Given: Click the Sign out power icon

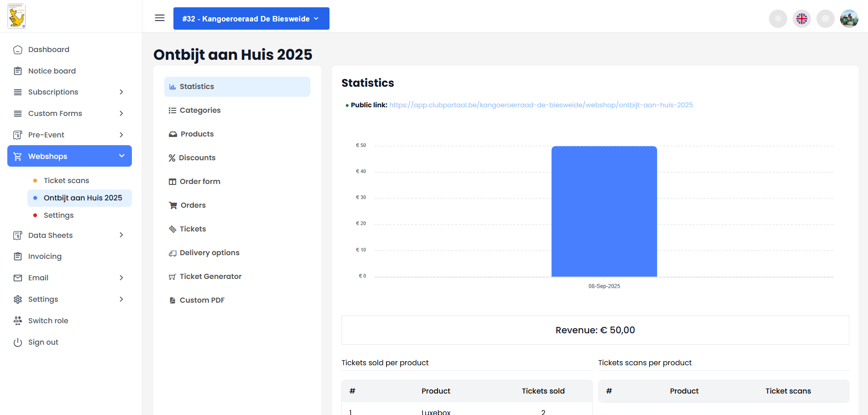Looking at the screenshot, I should (x=18, y=342).
